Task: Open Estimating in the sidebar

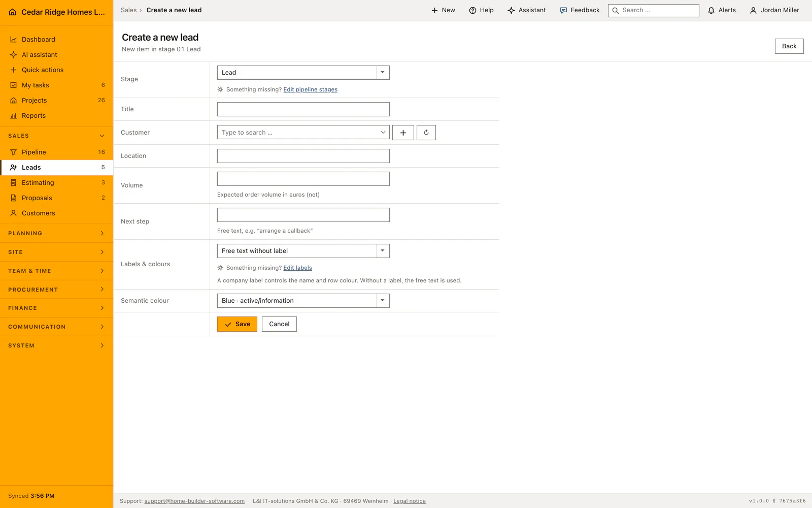Action: (56, 182)
